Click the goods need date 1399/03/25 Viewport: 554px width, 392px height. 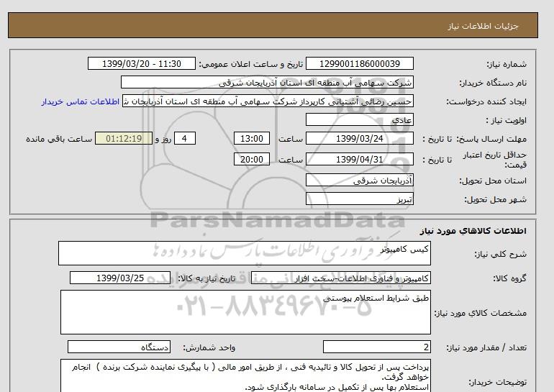[x=119, y=278]
